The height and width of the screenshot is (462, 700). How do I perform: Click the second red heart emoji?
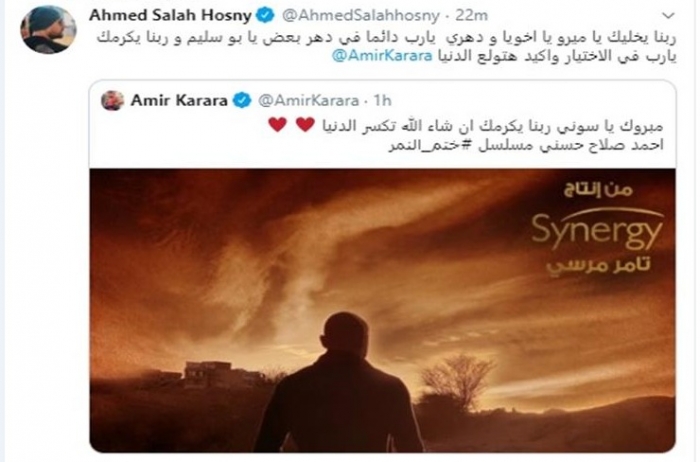click(x=278, y=125)
